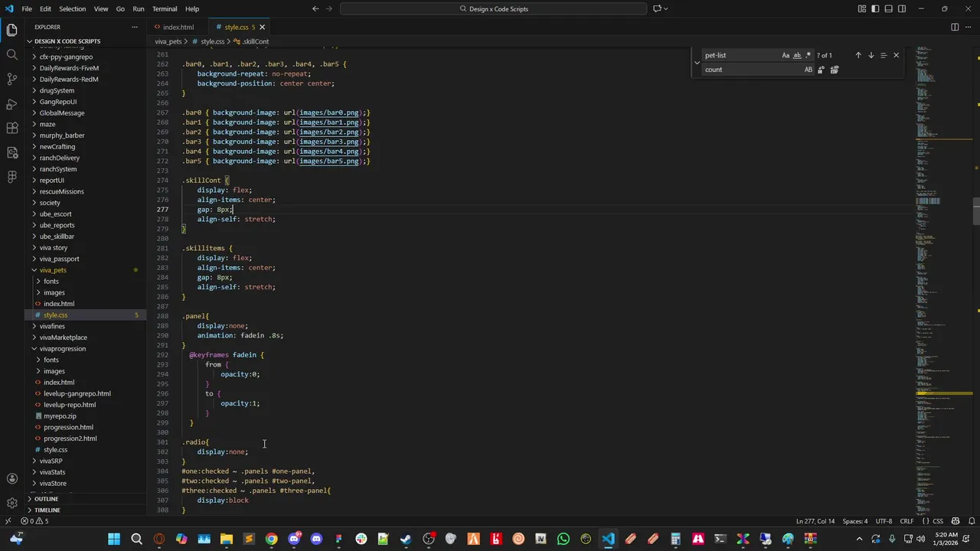Open Explorer views and more actions ellipsis
Image resolution: width=980 pixels, height=551 pixels.
pos(135,27)
